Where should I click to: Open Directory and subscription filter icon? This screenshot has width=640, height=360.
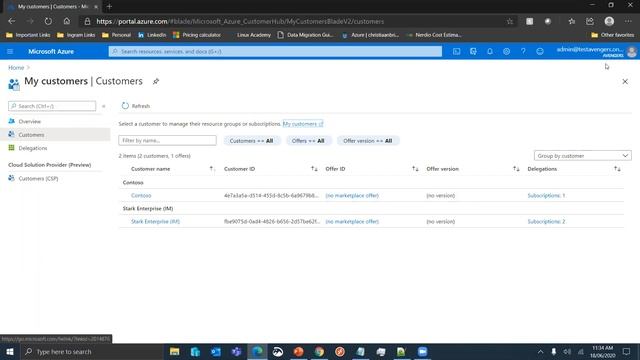(x=473, y=51)
